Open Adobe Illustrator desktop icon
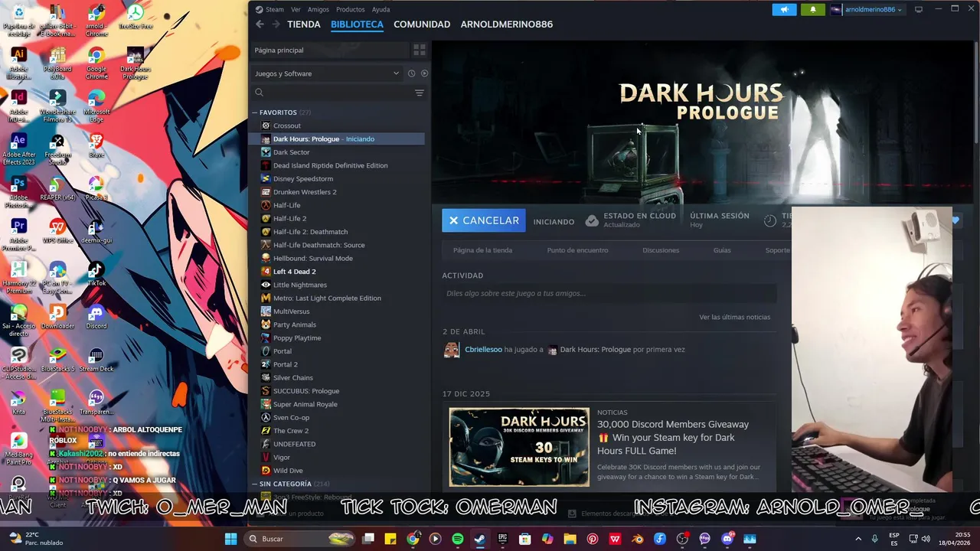The width and height of the screenshot is (980, 551). coord(19,64)
